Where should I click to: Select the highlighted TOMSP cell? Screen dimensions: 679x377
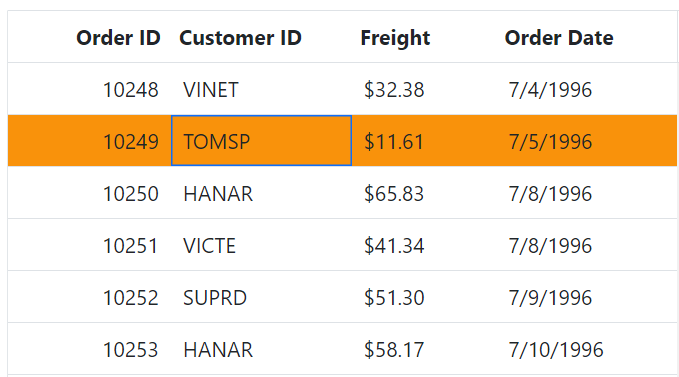[262, 141]
